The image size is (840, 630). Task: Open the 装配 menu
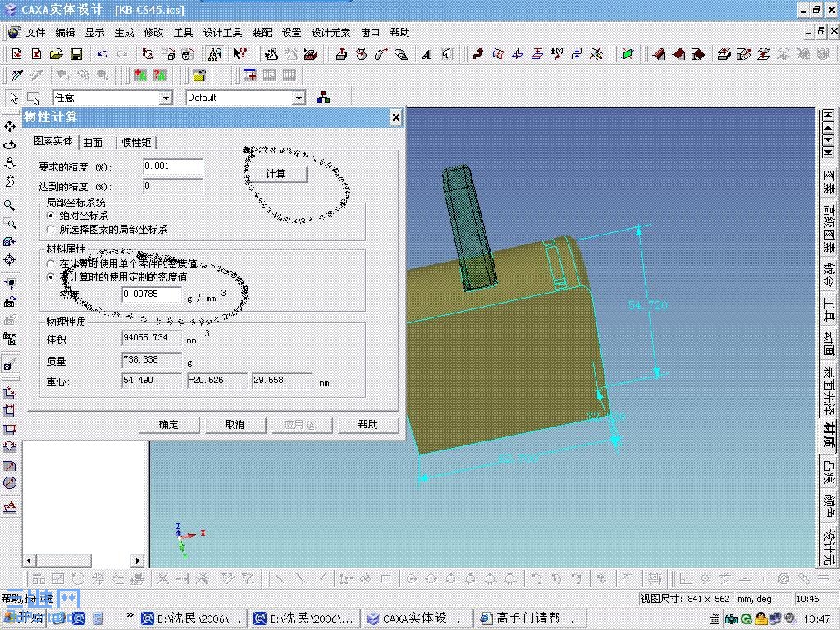coord(262,32)
